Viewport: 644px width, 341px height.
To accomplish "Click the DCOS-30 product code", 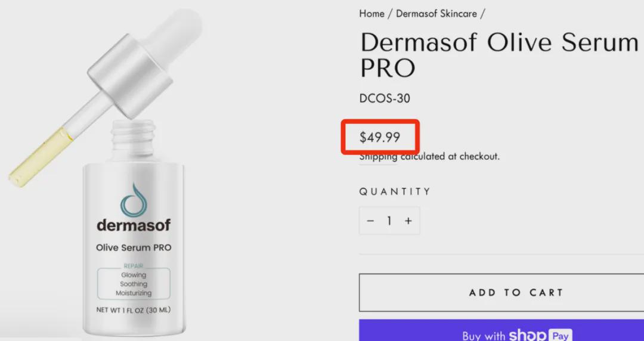I will pyautogui.click(x=385, y=98).
